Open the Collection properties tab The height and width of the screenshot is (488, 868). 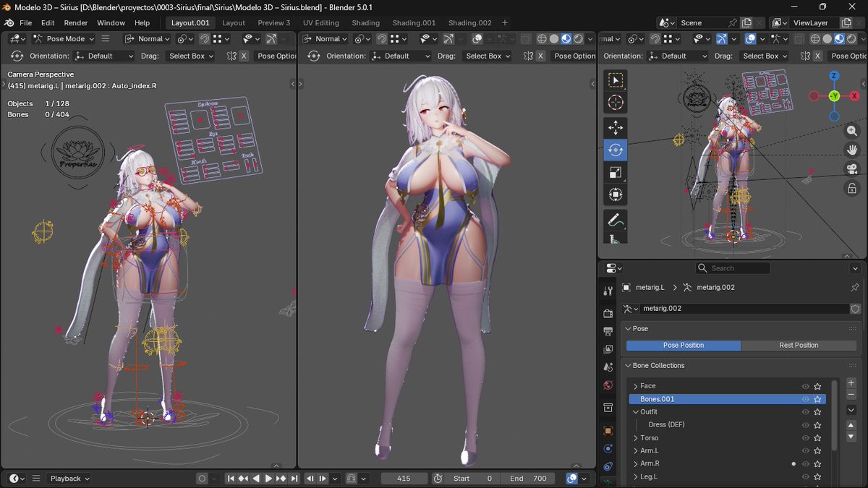tap(608, 408)
